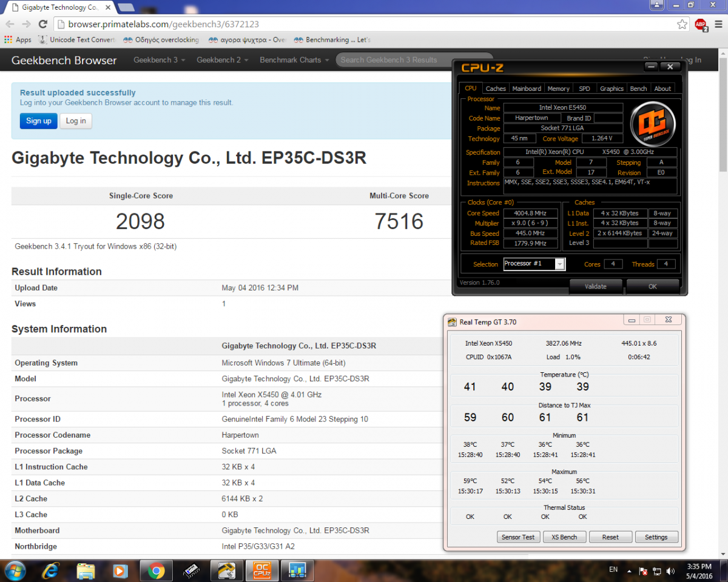Viewport: 728px width, 582px height.
Task: Click the Log in button in banner
Action: 76,121
